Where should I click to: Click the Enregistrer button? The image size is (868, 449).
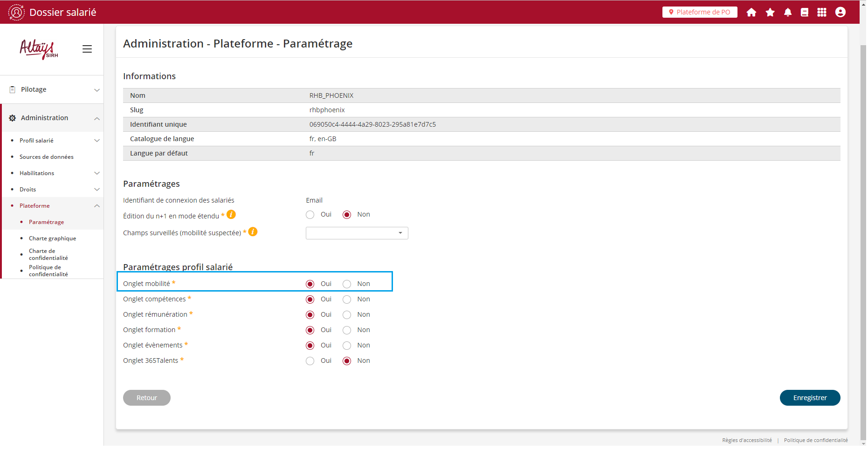tap(810, 398)
